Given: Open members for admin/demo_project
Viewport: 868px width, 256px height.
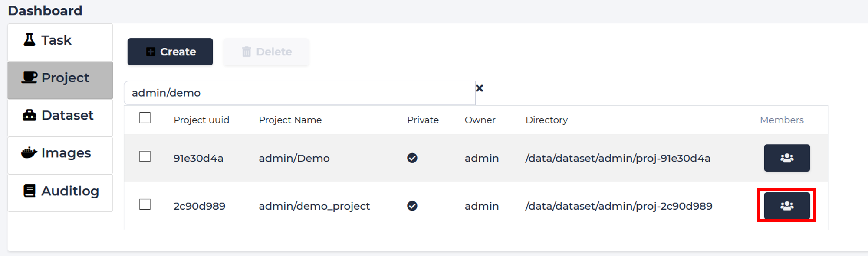Looking at the screenshot, I should 787,206.
